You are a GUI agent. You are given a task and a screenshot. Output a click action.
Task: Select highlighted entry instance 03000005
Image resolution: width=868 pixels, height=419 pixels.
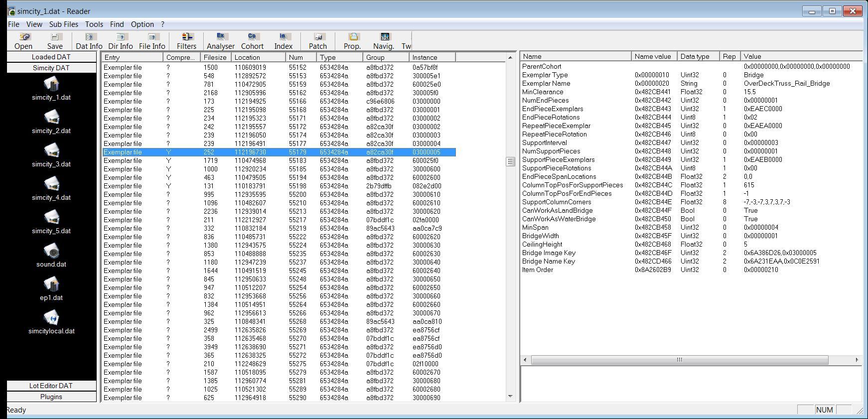point(279,152)
